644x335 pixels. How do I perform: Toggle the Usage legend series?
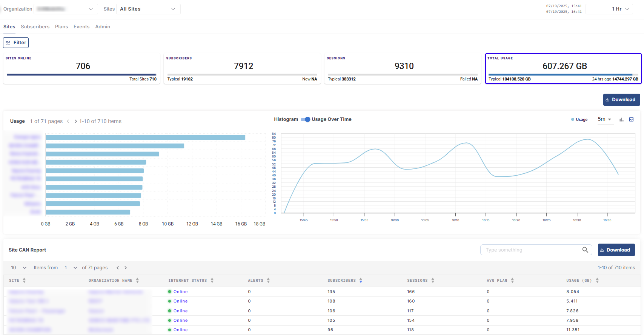click(579, 120)
